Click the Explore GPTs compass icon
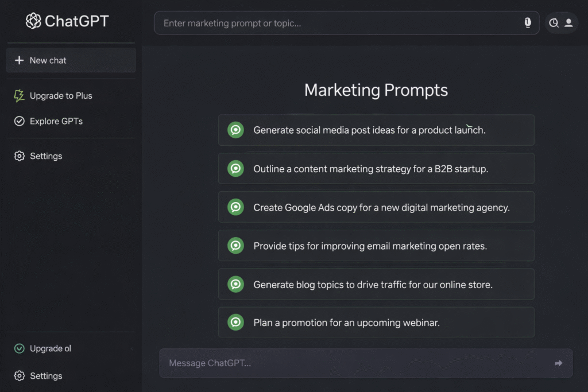 [x=18, y=121]
